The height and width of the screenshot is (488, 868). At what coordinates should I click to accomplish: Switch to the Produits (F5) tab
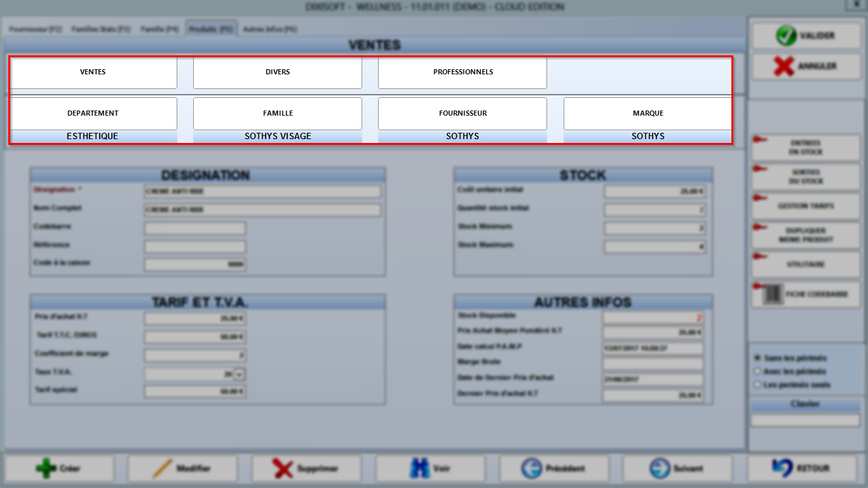coord(211,29)
